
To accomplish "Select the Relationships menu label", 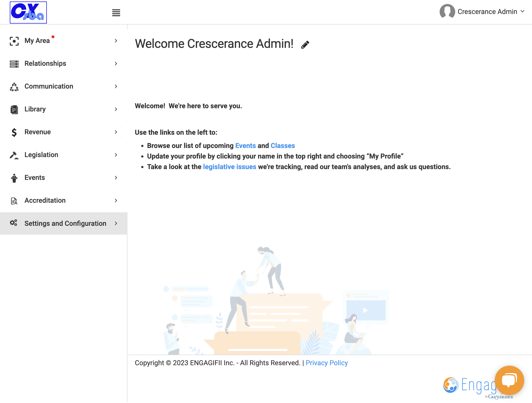I will 45,64.
